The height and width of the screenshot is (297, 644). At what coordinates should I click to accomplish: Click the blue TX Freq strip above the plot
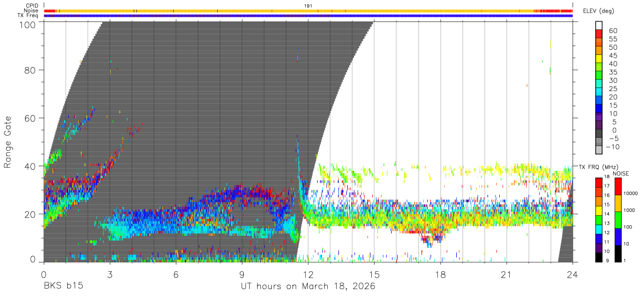click(308, 16)
